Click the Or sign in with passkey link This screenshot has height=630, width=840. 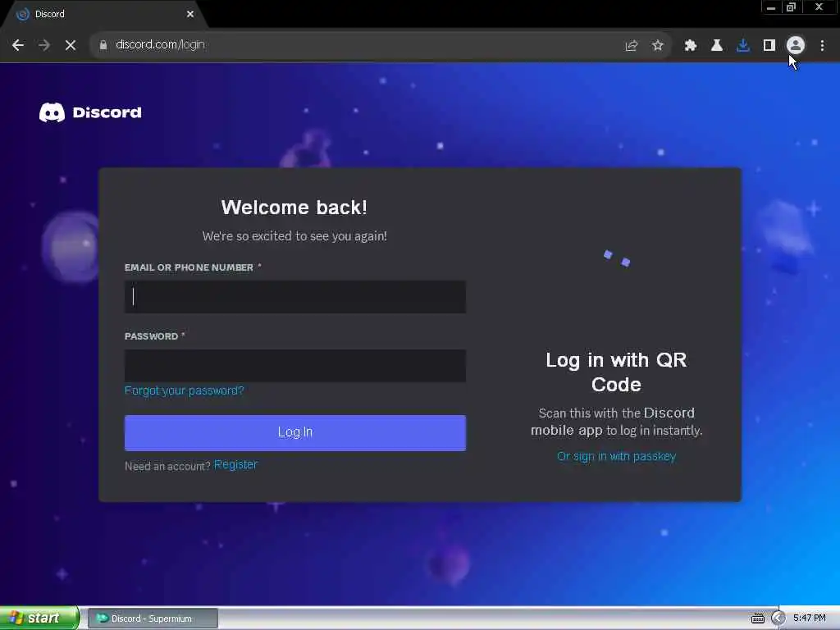616,456
